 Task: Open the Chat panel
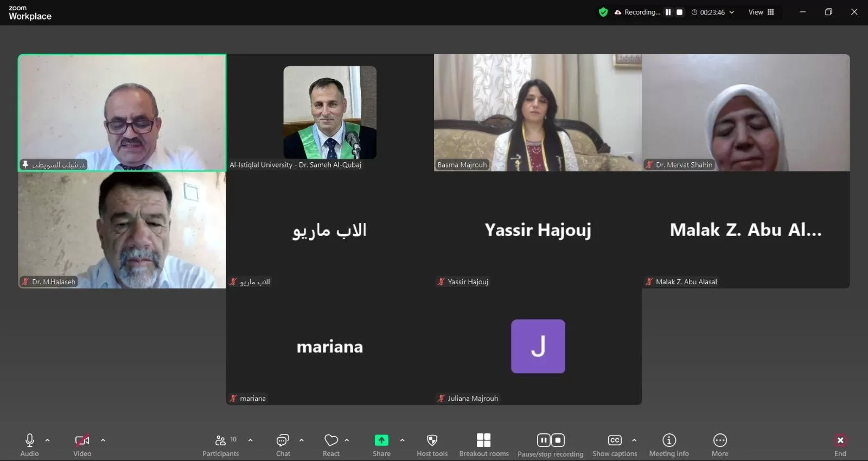[x=283, y=445]
